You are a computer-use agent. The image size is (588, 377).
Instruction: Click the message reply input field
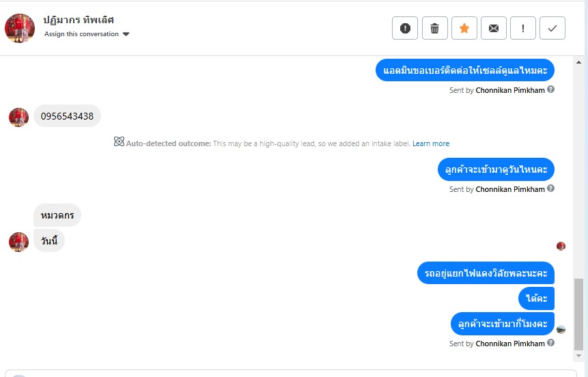pyautogui.click(x=294, y=374)
